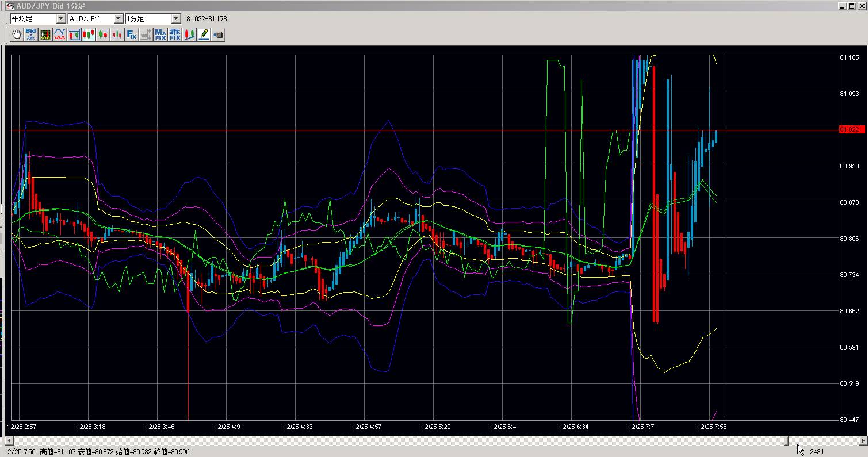Click the 80.591 price axis label
Screen dimensions: 868x457
click(x=850, y=347)
